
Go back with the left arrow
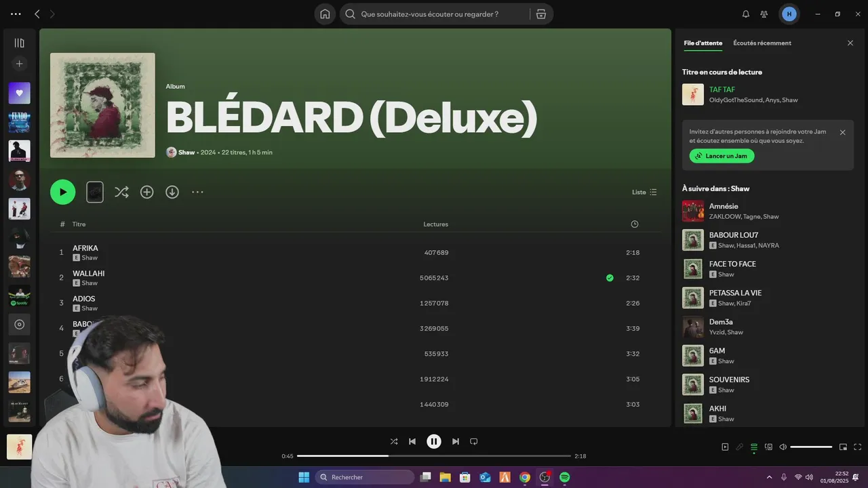tap(37, 14)
